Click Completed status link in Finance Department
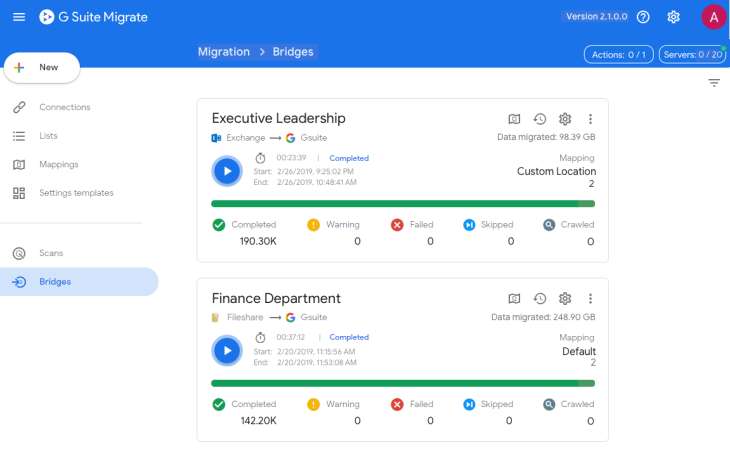 [349, 337]
